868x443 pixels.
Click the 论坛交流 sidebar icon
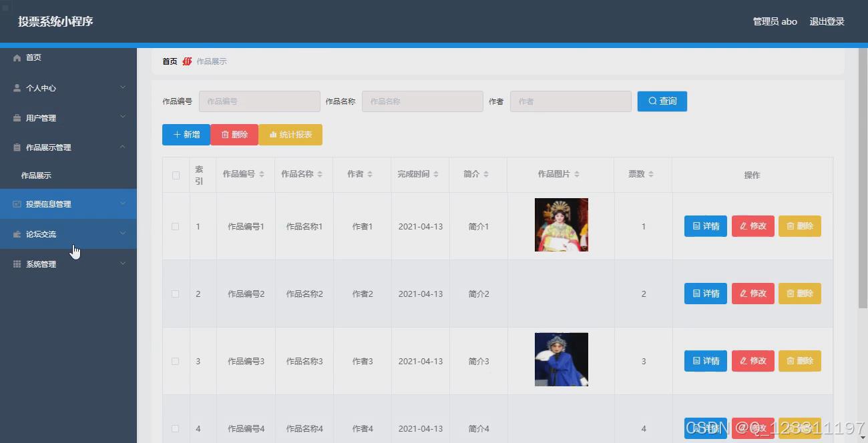(17, 234)
